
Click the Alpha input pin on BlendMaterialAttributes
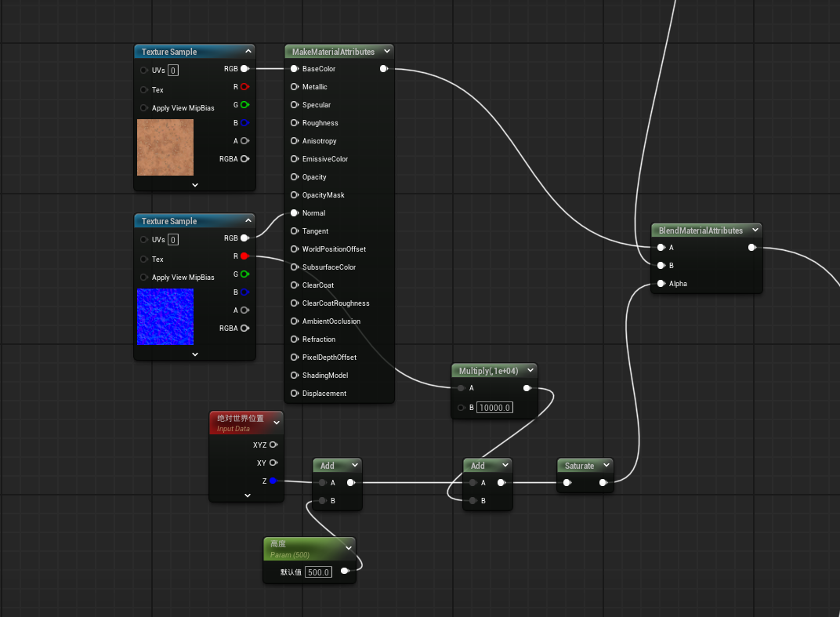pos(661,284)
